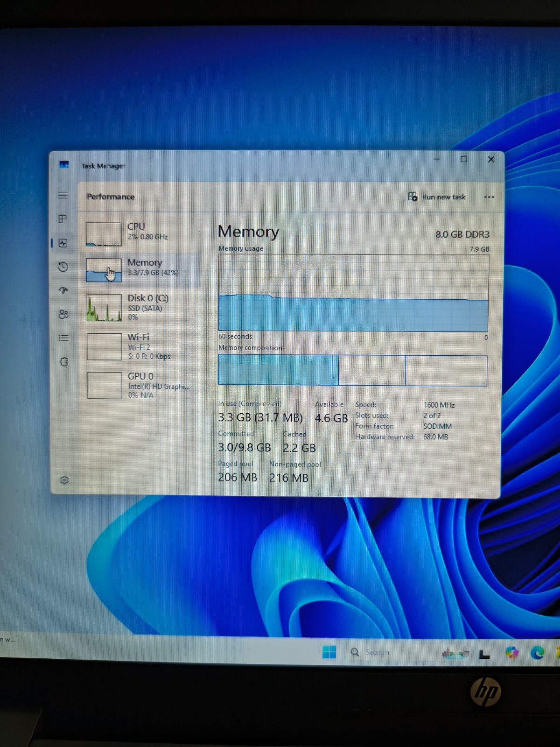Image resolution: width=560 pixels, height=747 pixels.
Task: Click the Task Manager title bar icon
Action: pyautogui.click(x=64, y=165)
